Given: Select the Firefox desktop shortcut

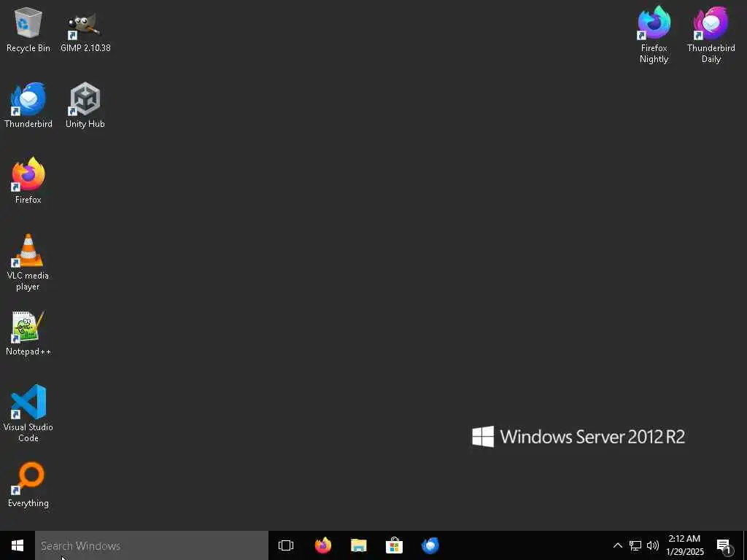Looking at the screenshot, I should pyautogui.click(x=28, y=181).
